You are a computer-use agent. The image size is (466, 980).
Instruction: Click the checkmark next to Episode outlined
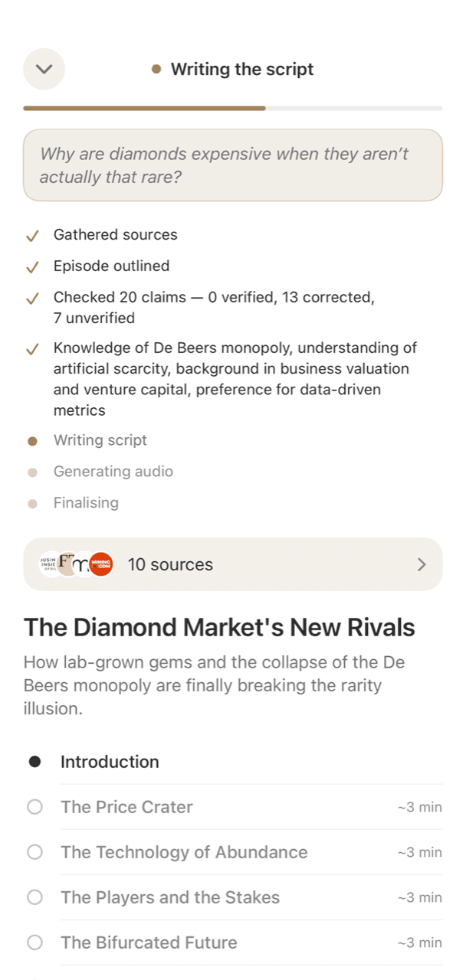pyautogui.click(x=32, y=267)
